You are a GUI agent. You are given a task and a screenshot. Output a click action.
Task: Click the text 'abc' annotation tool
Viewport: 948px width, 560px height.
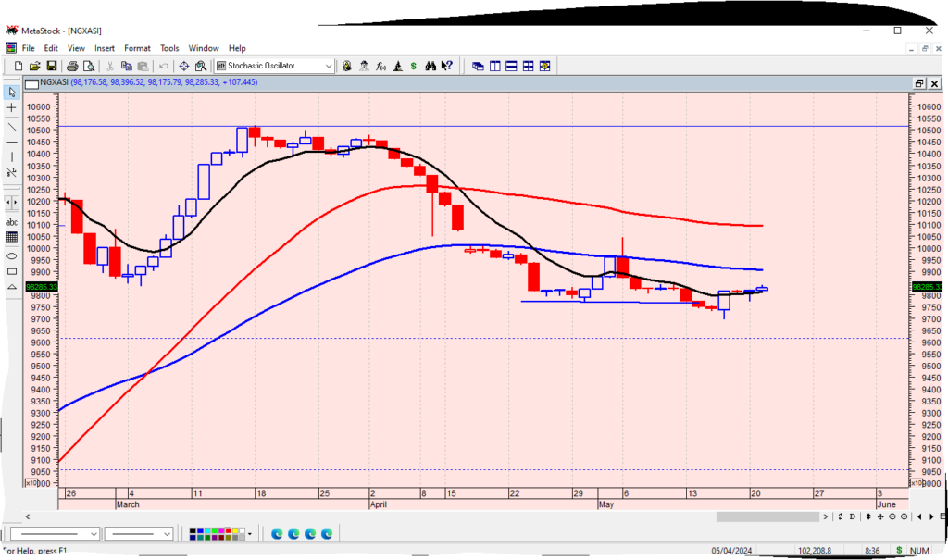pos(12,222)
